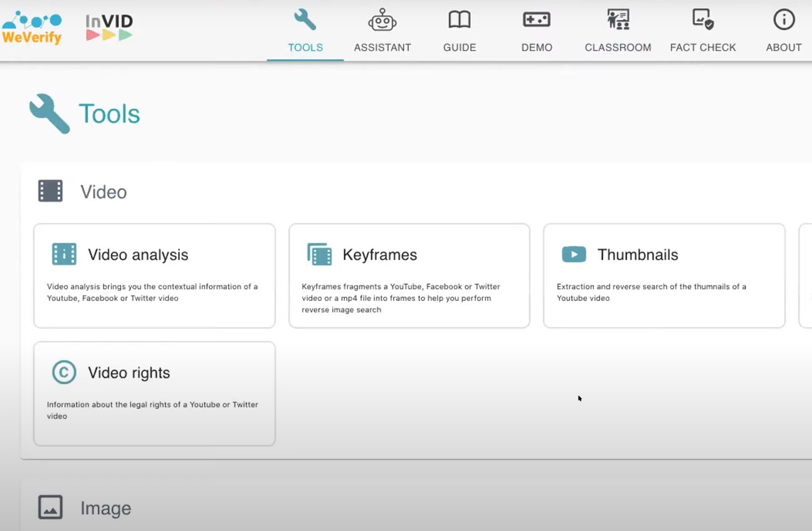Open the Thumbnails tool
This screenshot has height=531, width=812.
coord(664,276)
